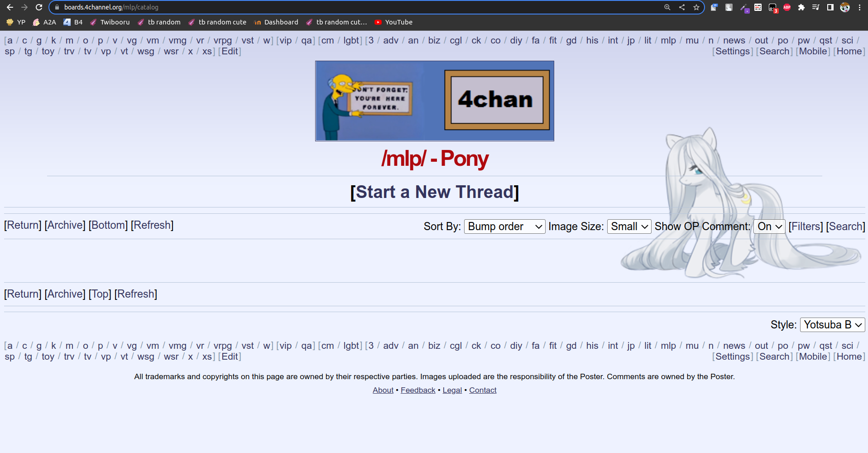This screenshot has height=453, width=868.
Task: Click the browser reload page icon
Action: 39,7
